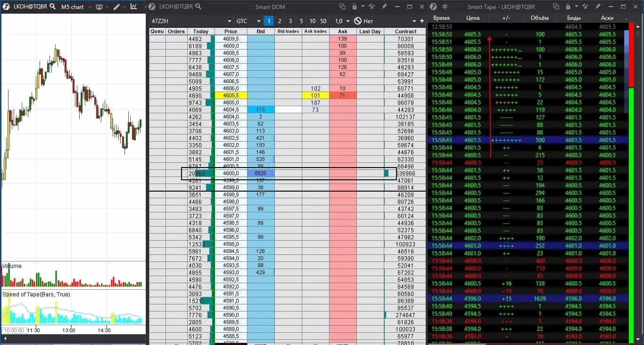Search the instrument in the chart window
Image resolution: width=644 pixels, height=345 pixels.
click(52, 7)
